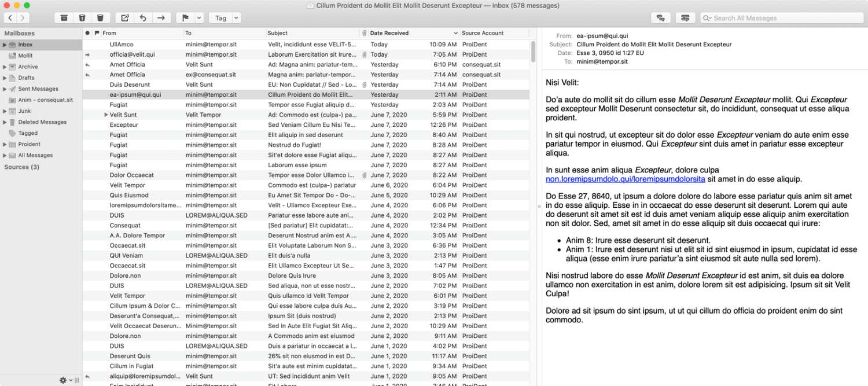
Task: Toggle the threaded conversations view button
Action: coord(660,18)
